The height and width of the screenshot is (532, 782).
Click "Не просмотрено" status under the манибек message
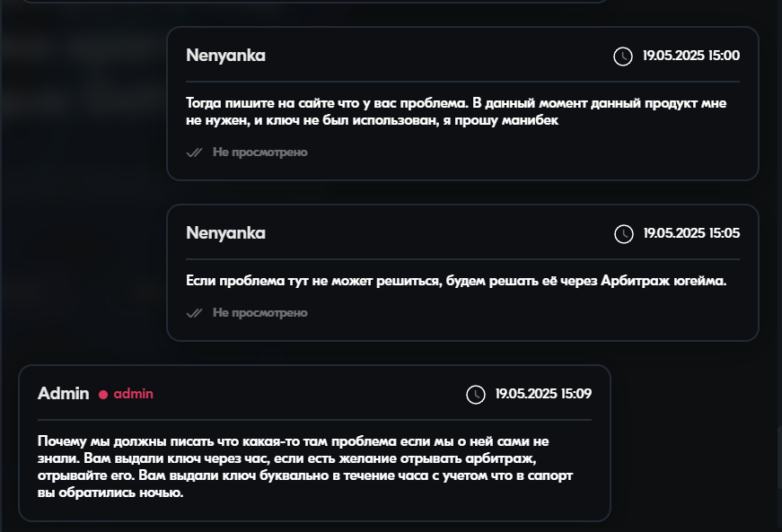pos(259,153)
